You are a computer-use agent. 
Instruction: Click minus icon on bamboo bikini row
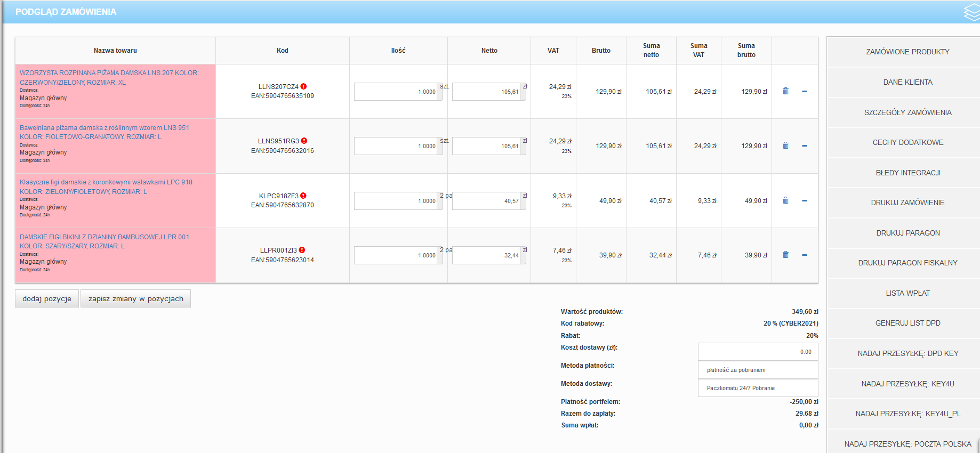(805, 255)
